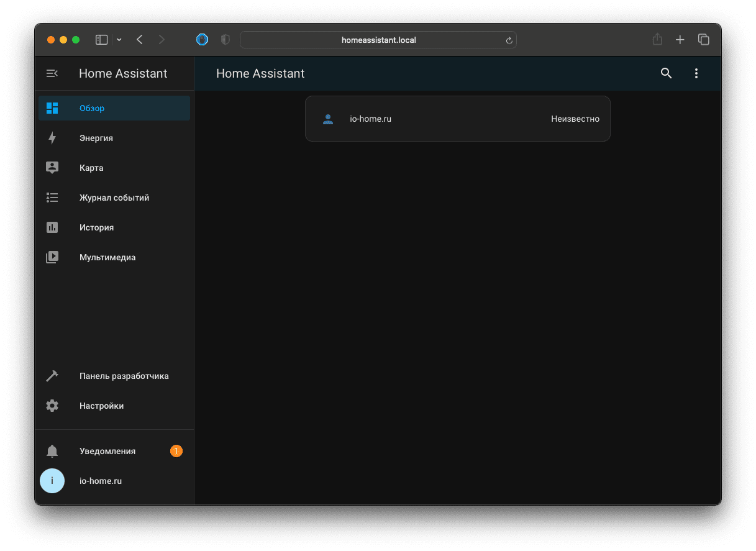Image resolution: width=756 pixels, height=551 pixels.
Task: Go back with Safari back arrow
Action: (140, 40)
